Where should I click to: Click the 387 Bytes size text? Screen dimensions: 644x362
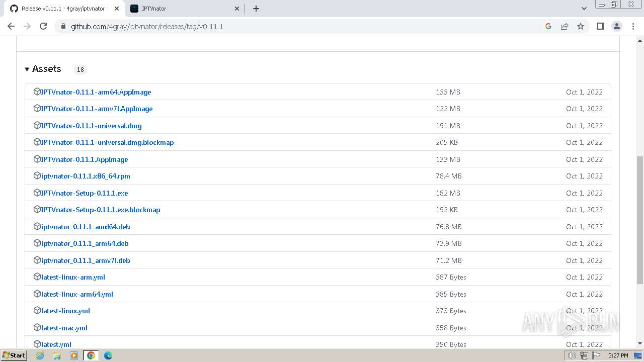click(x=451, y=277)
